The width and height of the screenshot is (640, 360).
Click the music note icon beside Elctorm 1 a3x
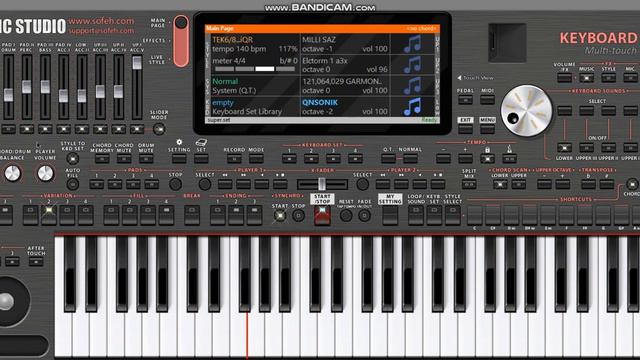[x=412, y=64]
